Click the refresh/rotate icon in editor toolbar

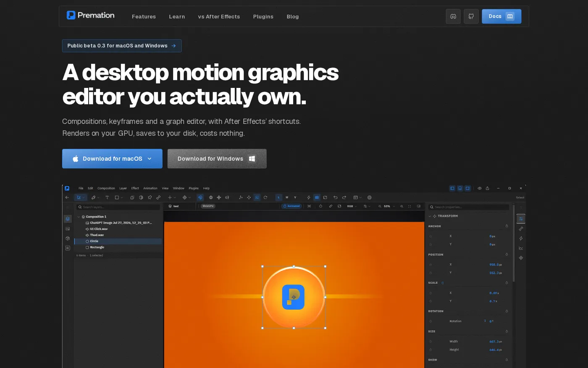pyautogui.click(x=265, y=197)
